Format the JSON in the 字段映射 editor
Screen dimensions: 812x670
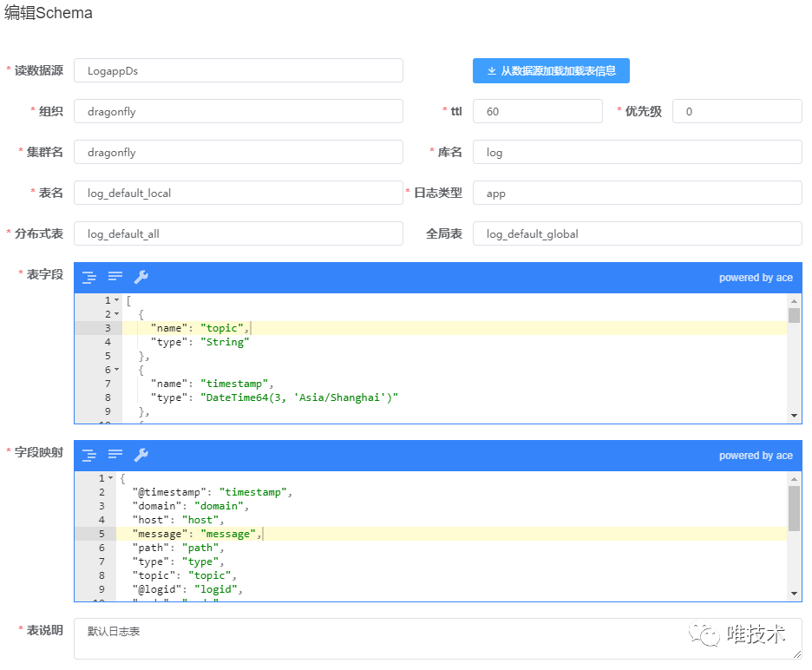click(88, 455)
